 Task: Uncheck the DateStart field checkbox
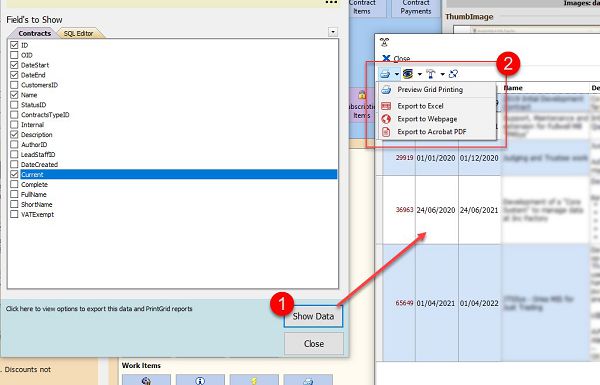14,65
